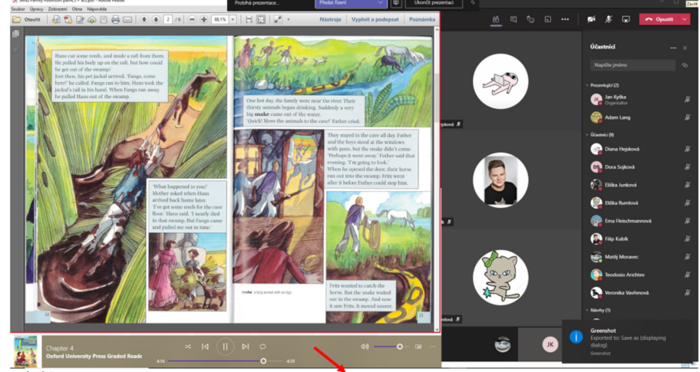Click the zoom percentage field 88,1%
Viewport: 700px width, 372px height.
[x=221, y=20]
